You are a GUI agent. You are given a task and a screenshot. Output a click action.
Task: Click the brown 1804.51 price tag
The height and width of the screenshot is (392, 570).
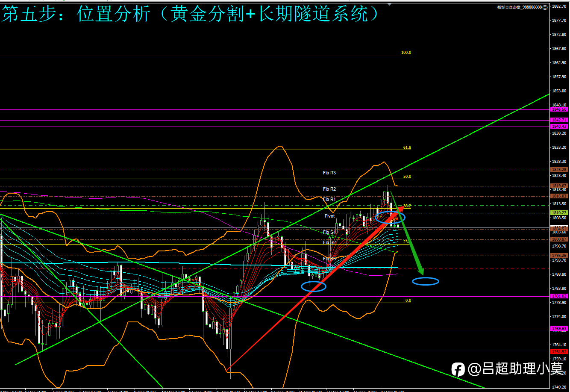[560, 229]
